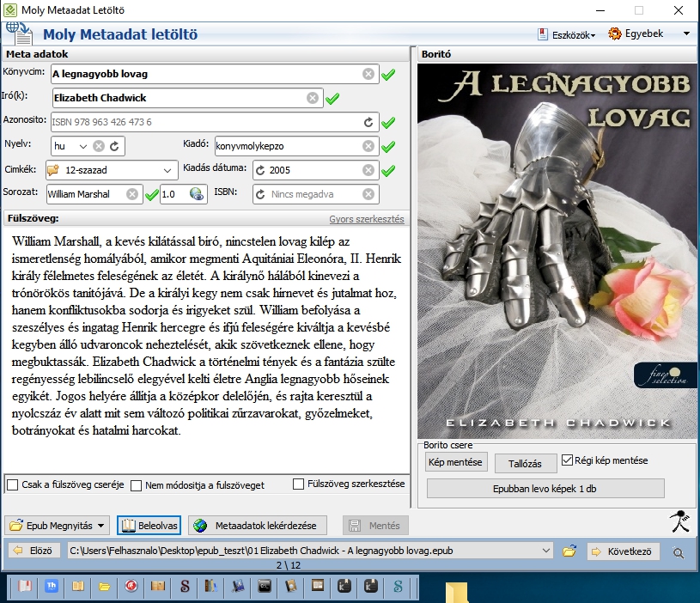Click the A legnagyobb lovag cover image
The image size is (700, 603).
point(557,252)
